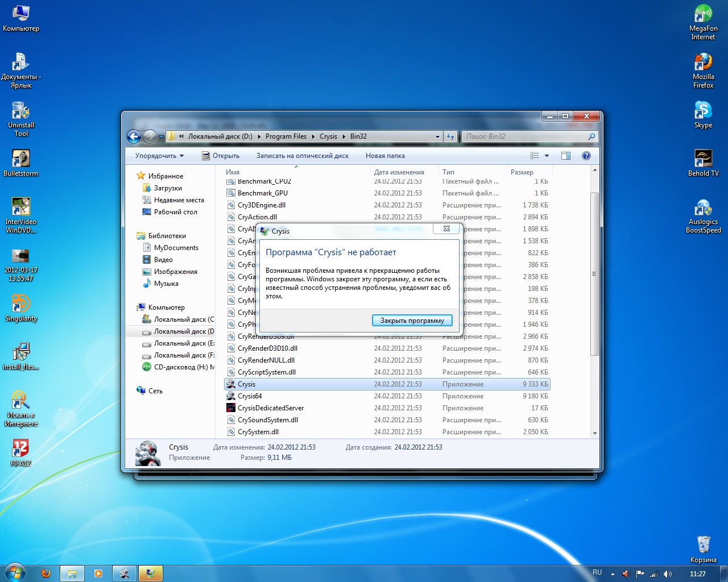Show hidden tray icons arrow

tap(613, 574)
